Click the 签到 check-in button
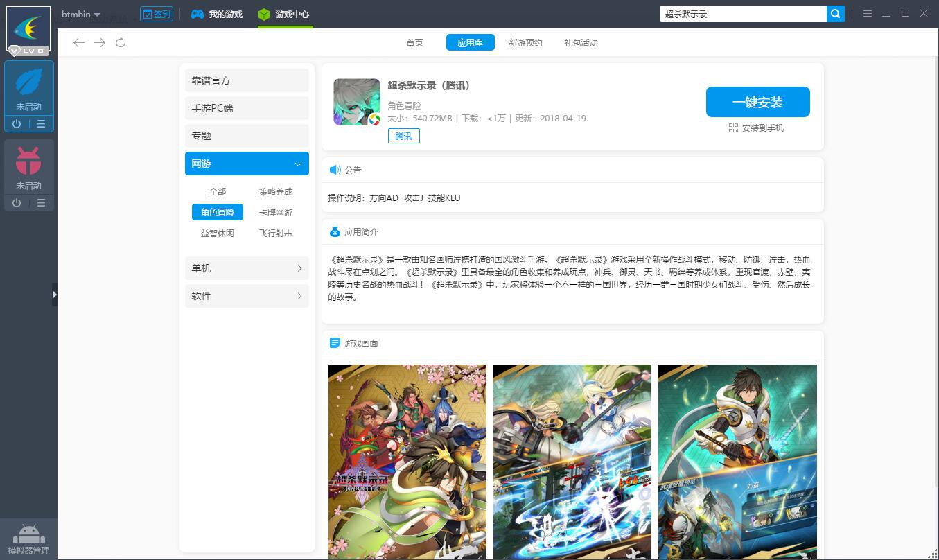 point(157,14)
